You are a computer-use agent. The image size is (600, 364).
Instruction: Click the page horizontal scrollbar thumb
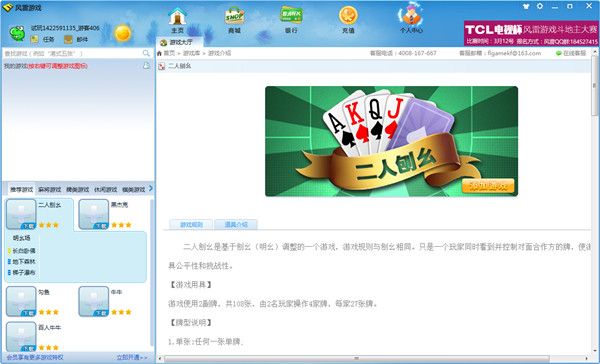357,359
